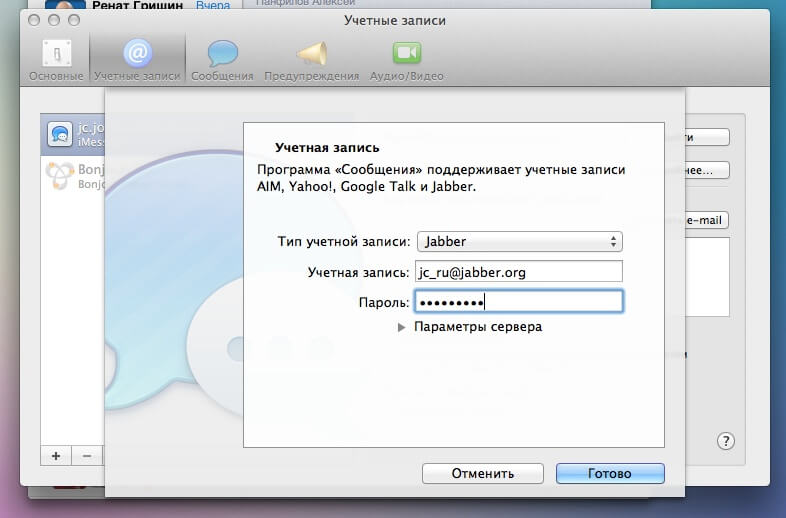
Task: Expand Параметры сервера disclosure triangle
Action: [x=401, y=327]
